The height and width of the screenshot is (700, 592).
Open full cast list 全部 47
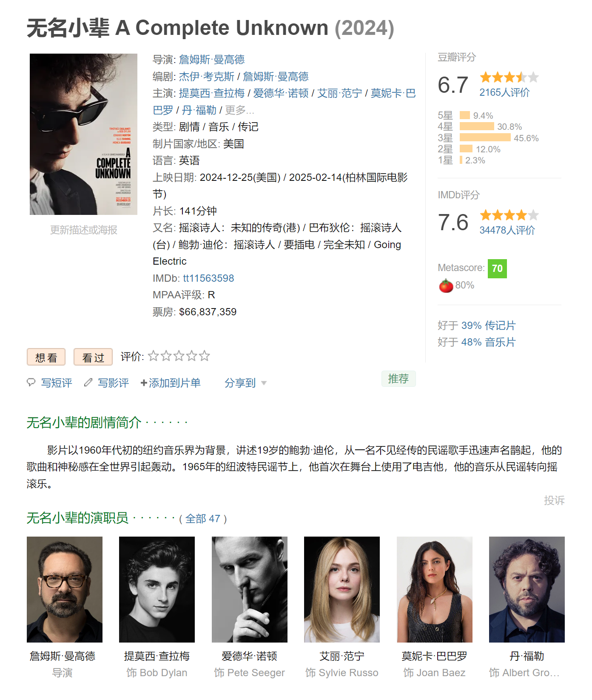(203, 519)
